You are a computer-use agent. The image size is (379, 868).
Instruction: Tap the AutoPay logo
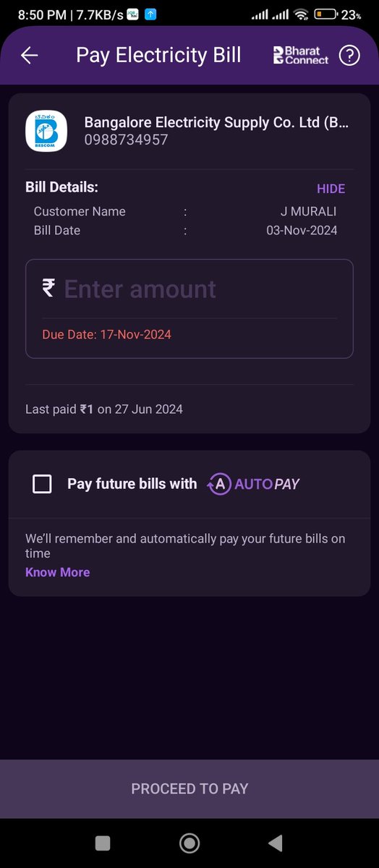254,484
